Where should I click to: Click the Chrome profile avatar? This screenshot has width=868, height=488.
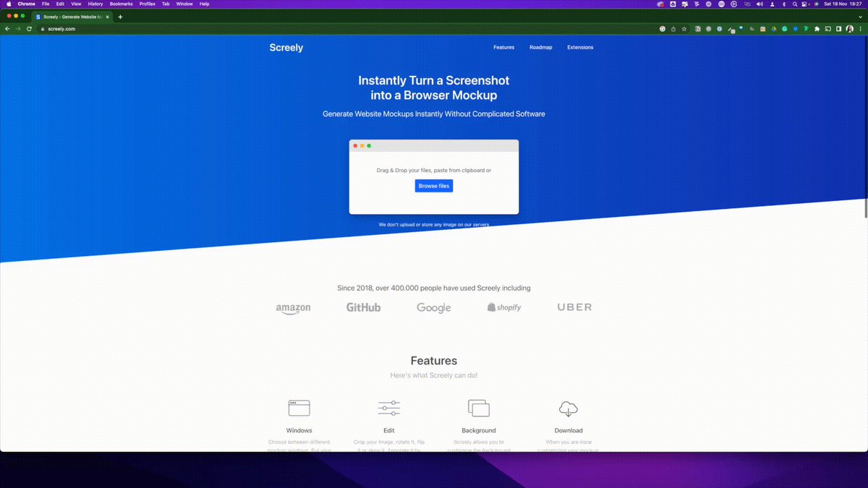point(849,29)
